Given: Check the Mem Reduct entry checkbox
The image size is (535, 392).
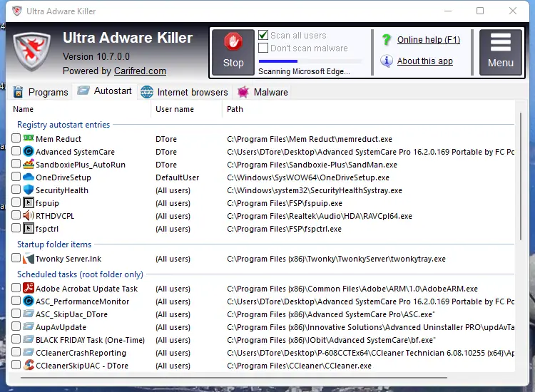Looking at the screenshot, I should 16,138.
